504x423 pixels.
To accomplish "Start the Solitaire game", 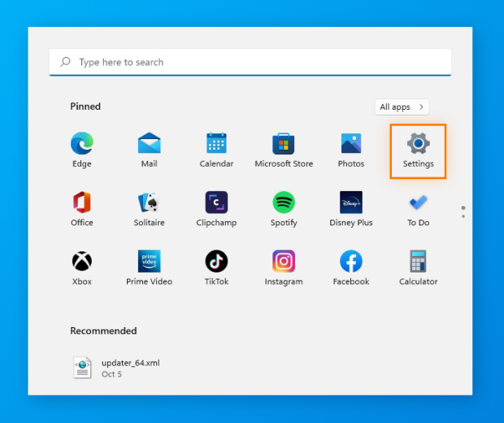I will 149,203.
